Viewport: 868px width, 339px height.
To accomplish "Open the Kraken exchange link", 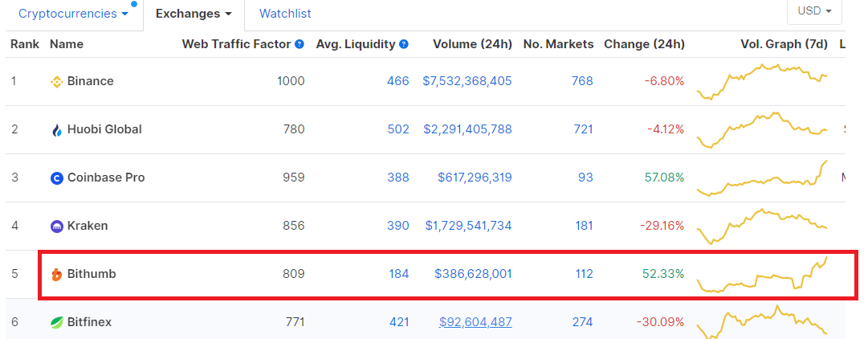I will 88,226.
